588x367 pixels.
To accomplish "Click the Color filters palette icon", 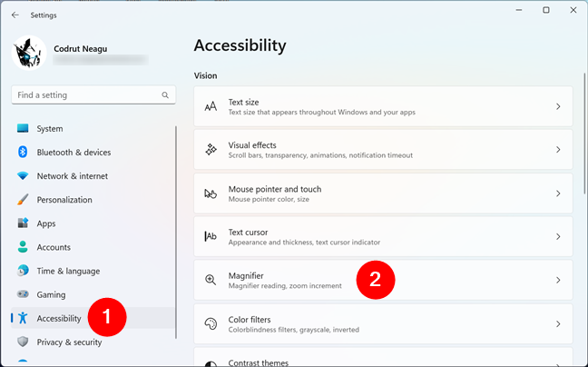I will coord(211,324).
